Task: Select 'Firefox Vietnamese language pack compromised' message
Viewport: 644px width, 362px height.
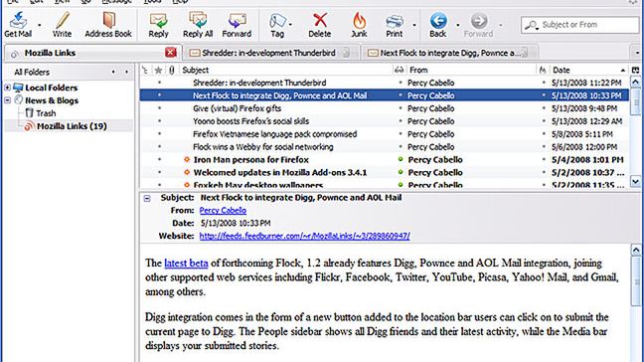Action: tap(275, 134)
